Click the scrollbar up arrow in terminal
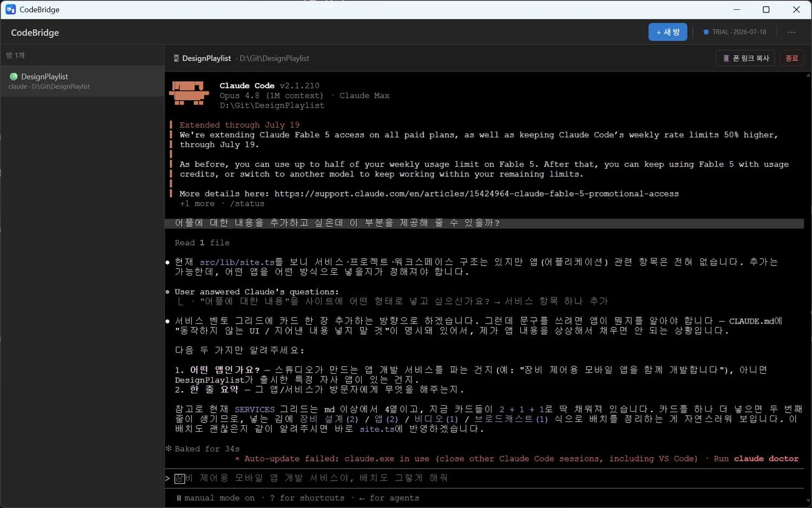This screenshot has width=812, height=508. tap(808, 75)
